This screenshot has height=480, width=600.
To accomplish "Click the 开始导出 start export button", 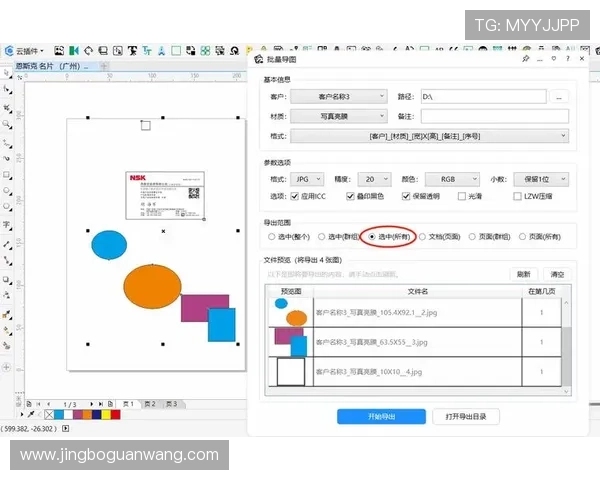I will [381, 416].
